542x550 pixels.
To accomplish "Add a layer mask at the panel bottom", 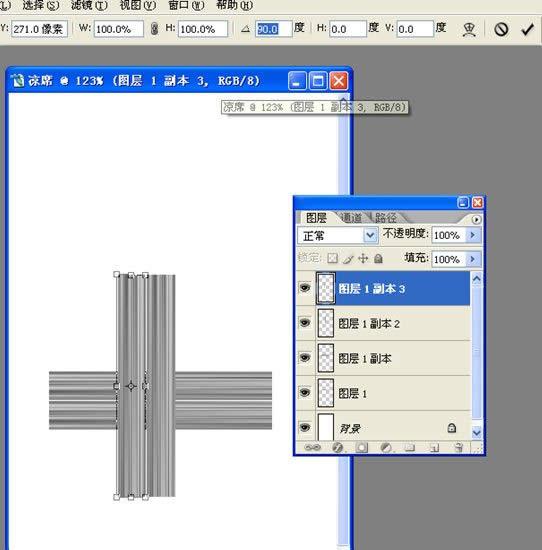I will (x=362, y=447).
